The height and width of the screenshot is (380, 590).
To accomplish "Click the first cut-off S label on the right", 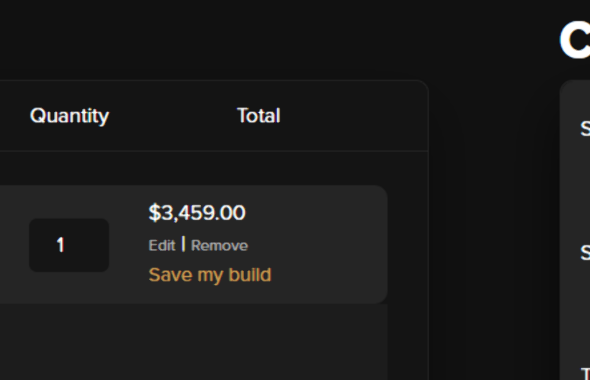I will pyautogui.click(x=585, y=128).
